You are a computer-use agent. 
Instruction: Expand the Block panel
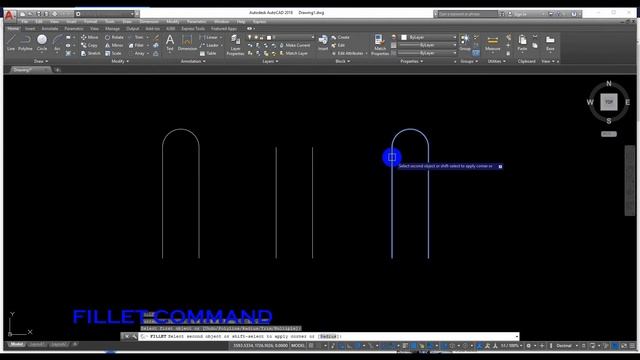(342, 61)
